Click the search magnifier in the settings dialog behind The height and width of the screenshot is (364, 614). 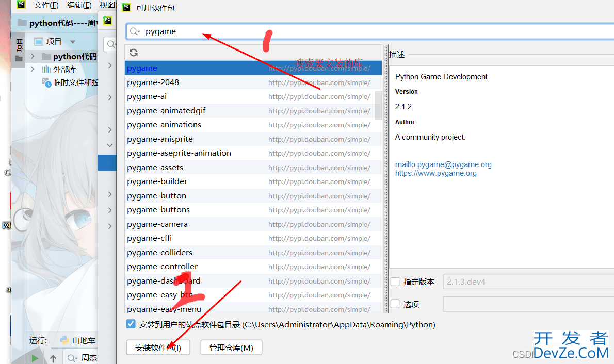click(x=111, y=44)
